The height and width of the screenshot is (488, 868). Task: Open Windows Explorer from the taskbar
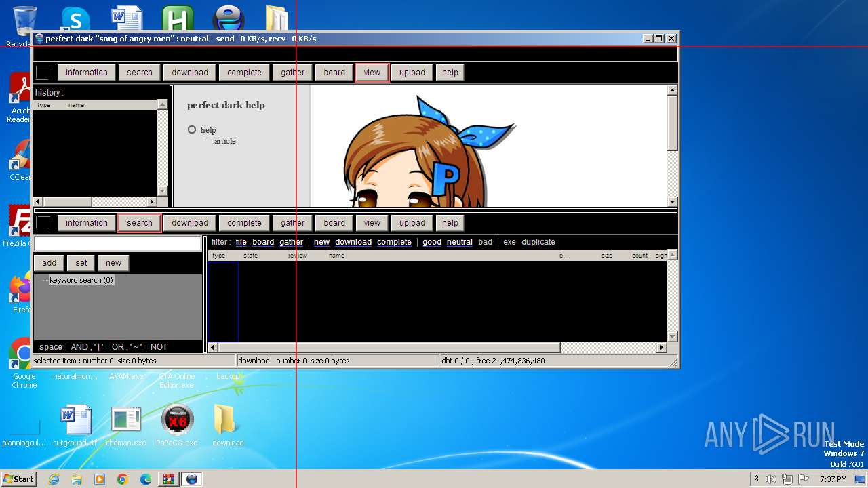[77, 479]
